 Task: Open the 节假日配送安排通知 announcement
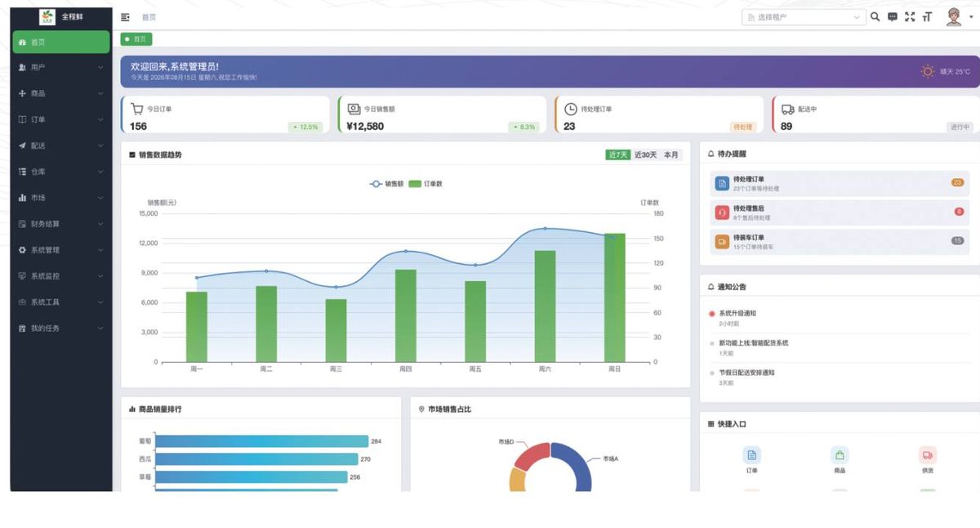click(x=747, y=373)
